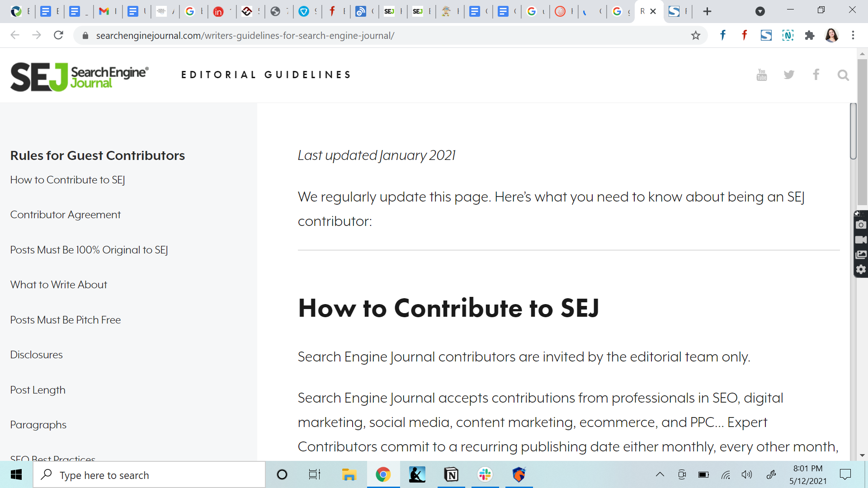The height and width of the screenshot is (488, 868).
Task: Reload the page with the refresh icon
Action: point(58,35)
